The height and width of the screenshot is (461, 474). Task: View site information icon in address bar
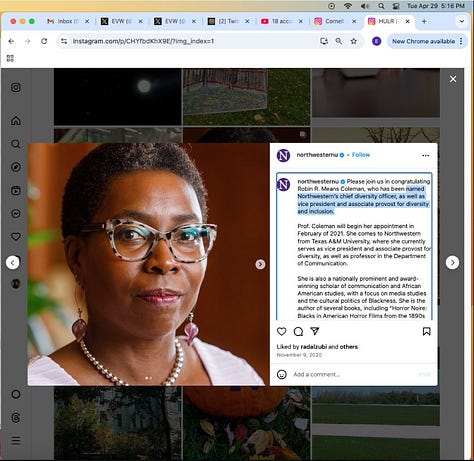[x=64, y=41]
